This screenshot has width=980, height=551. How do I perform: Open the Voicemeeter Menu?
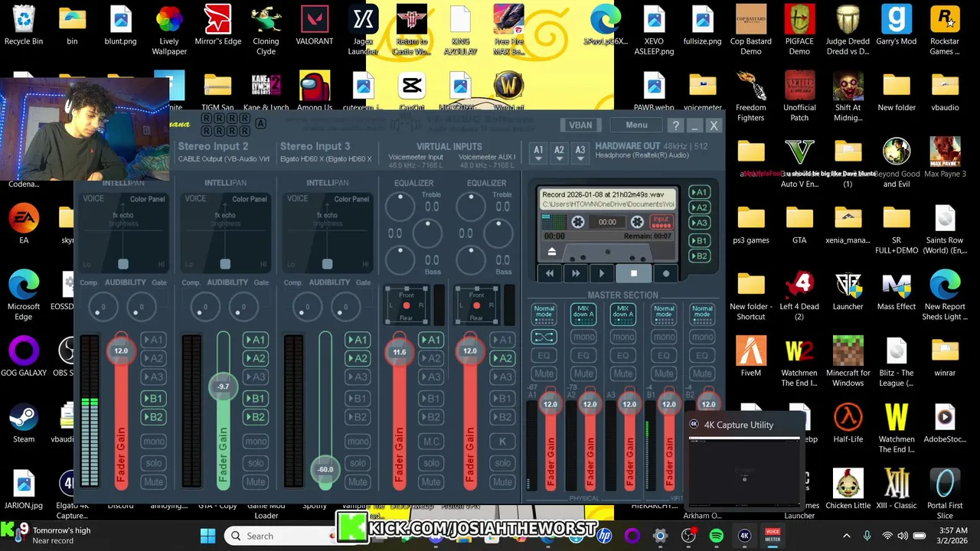[636, 126]
